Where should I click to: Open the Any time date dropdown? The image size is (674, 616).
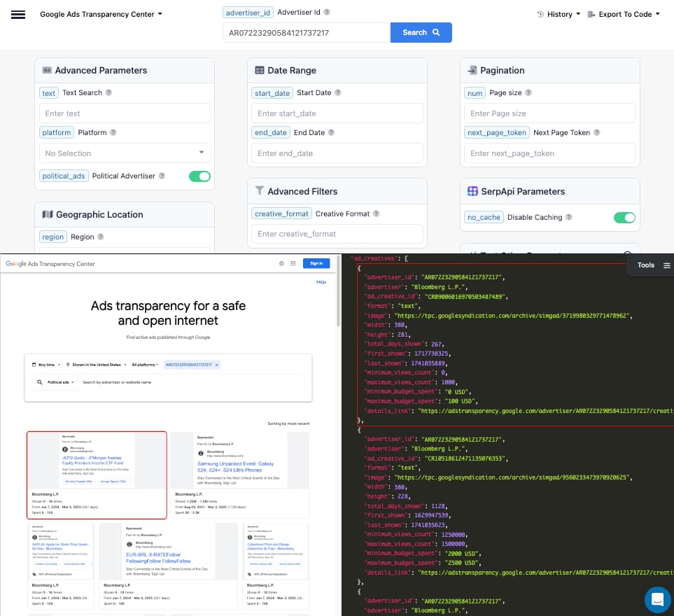[46, 365]
